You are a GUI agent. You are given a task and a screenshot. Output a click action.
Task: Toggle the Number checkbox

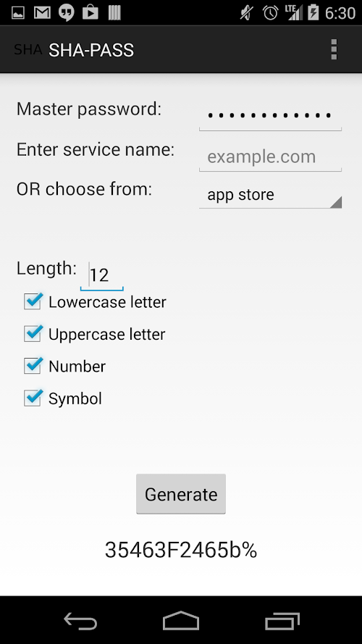coord(33,366)
